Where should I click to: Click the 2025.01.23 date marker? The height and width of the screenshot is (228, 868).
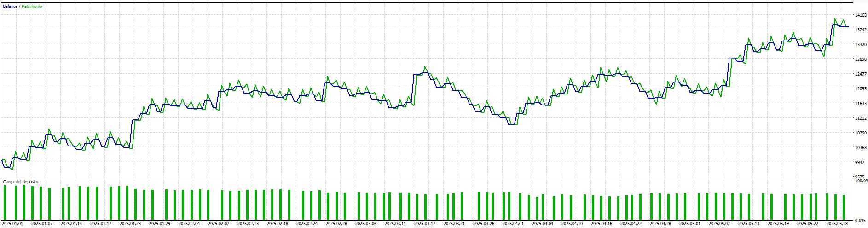(130, 224)
